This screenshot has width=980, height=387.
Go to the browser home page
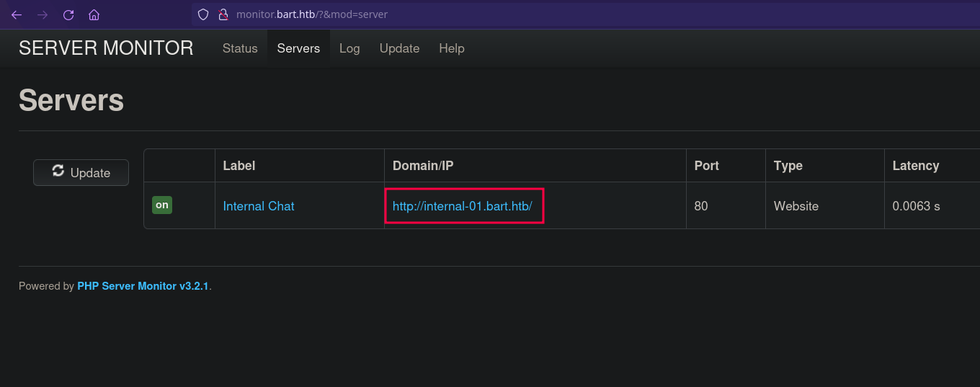click(x=94, y=14)
